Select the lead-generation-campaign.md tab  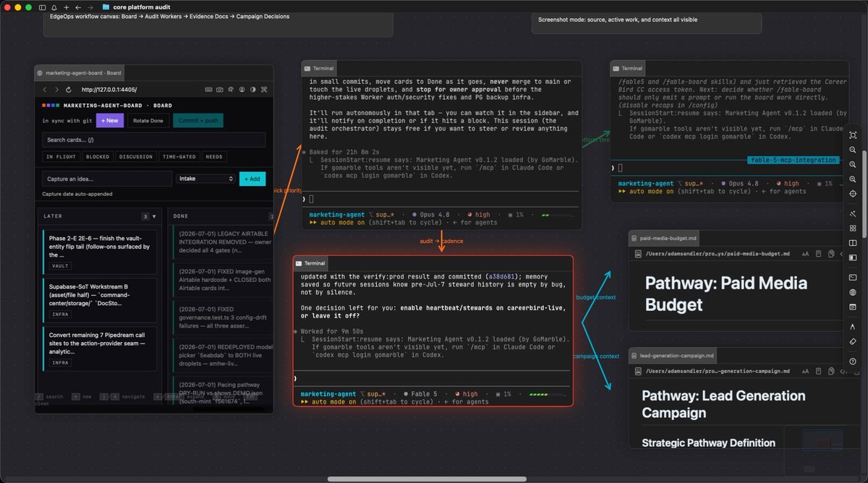672,356
